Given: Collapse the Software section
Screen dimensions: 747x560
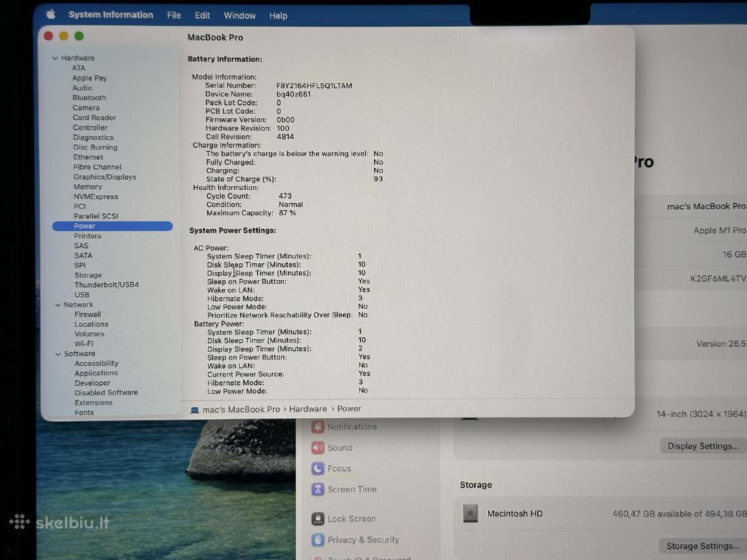Looking at the screenshot, I should coord(57,354).
